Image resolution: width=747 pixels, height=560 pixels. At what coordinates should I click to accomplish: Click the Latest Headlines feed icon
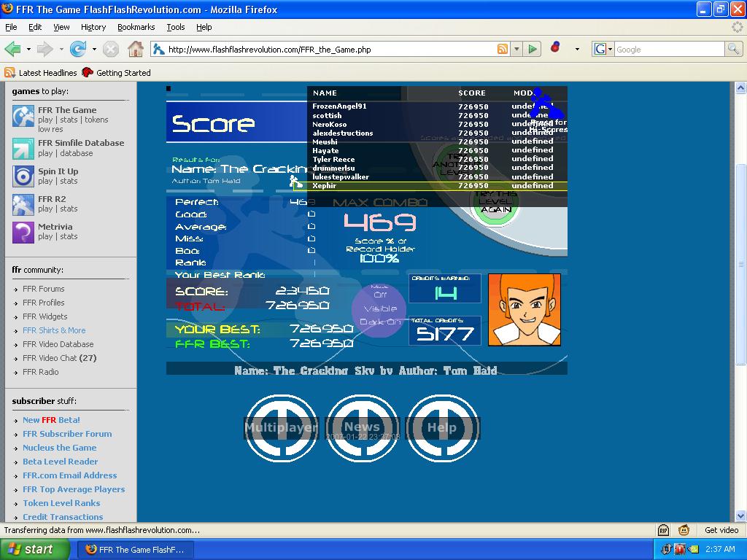[x=9, y=72]
